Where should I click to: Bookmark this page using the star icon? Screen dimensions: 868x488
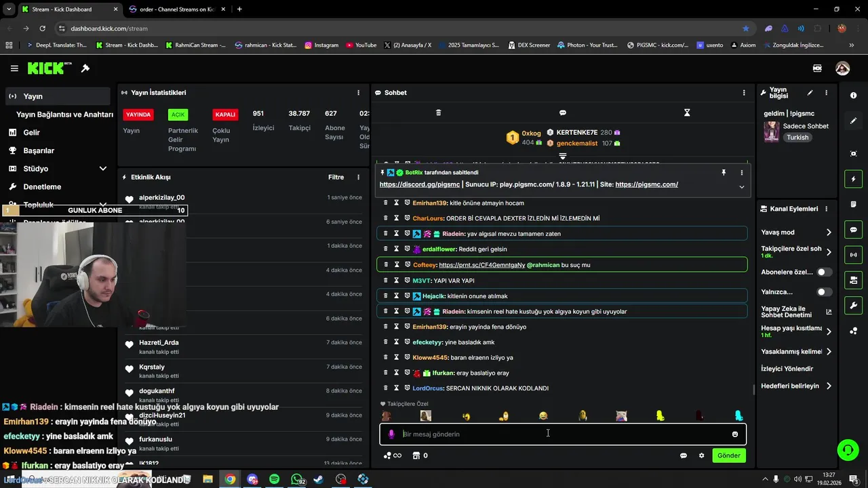tap(746, 28)
